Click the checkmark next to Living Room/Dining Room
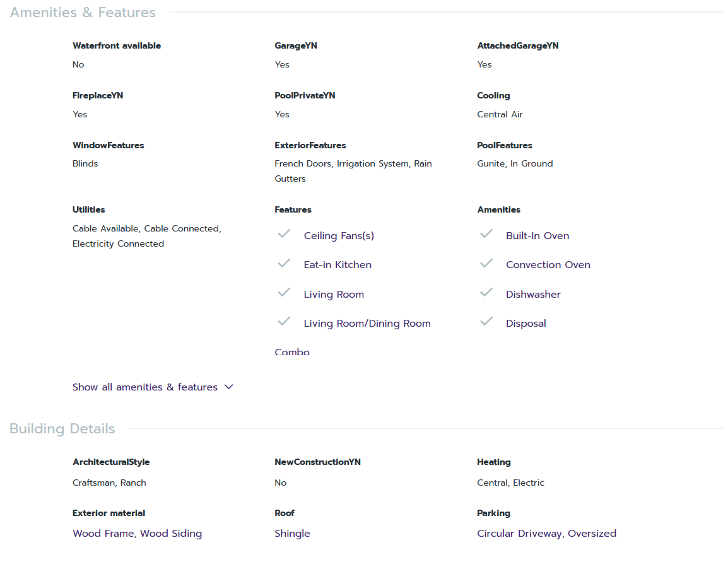Screen dimensions: 728x574 (x=284, y=322)
